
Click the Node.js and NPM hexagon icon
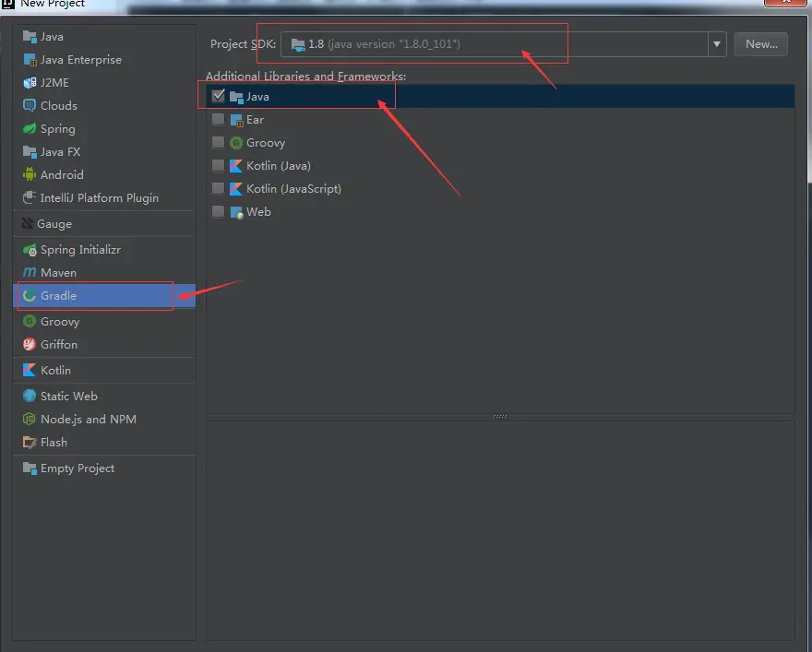coord(30,419)
